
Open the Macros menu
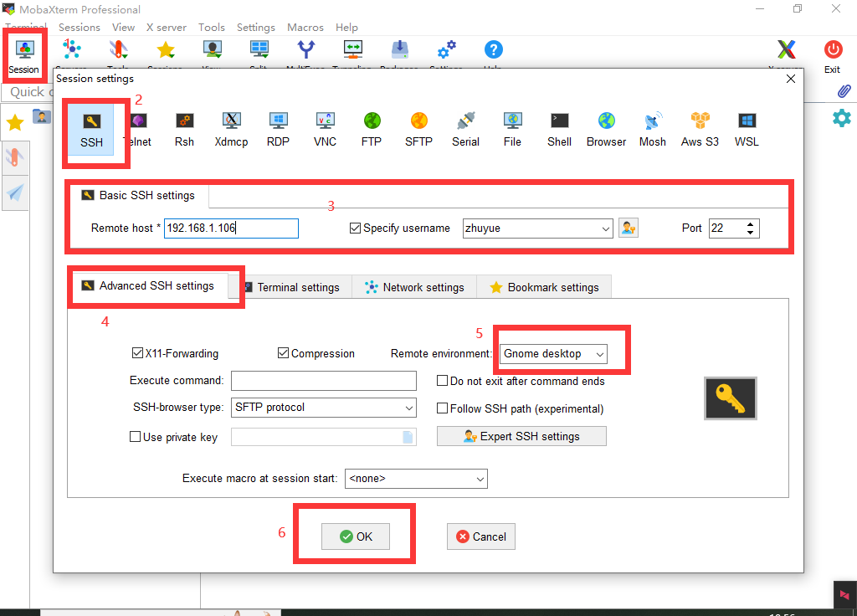tap(305, 28)
